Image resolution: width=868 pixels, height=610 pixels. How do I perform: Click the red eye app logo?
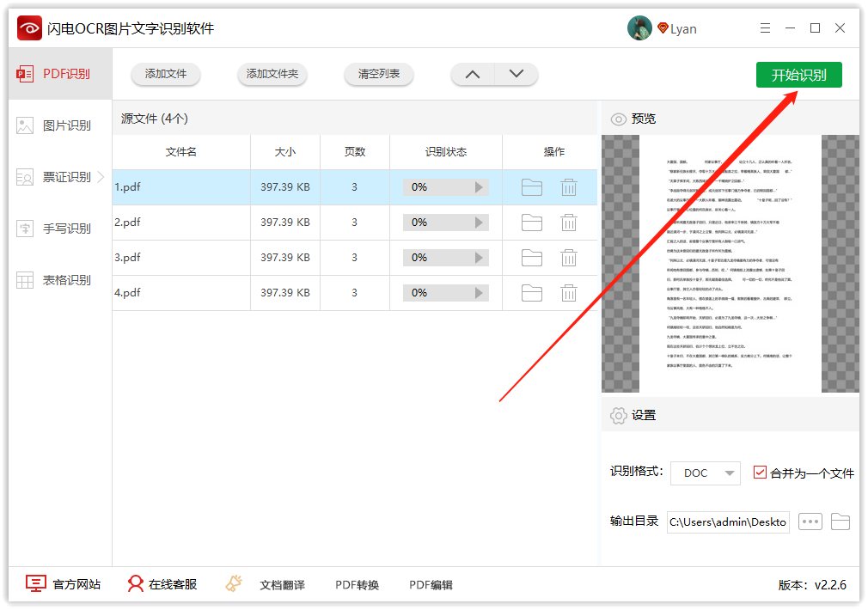(x=29, y=28)
